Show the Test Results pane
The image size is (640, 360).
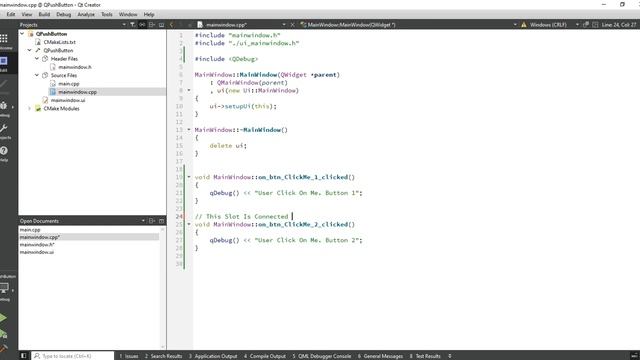425,356
